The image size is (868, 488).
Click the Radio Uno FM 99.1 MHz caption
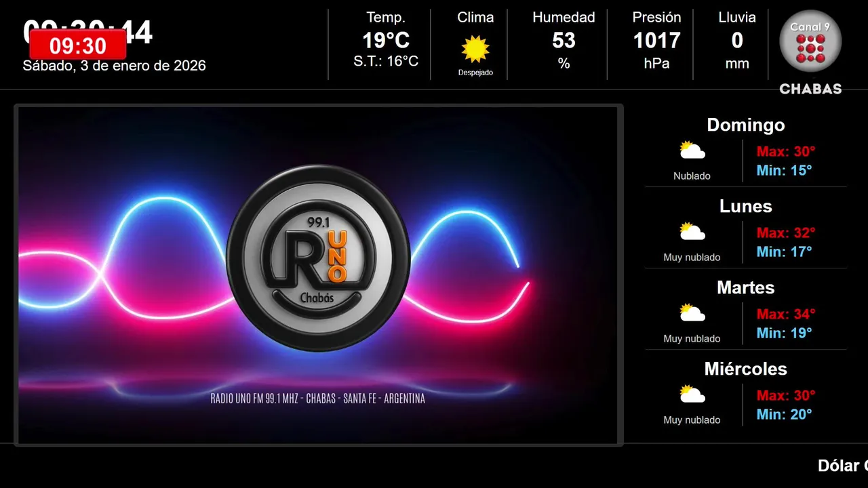click(x=318, y=399)
